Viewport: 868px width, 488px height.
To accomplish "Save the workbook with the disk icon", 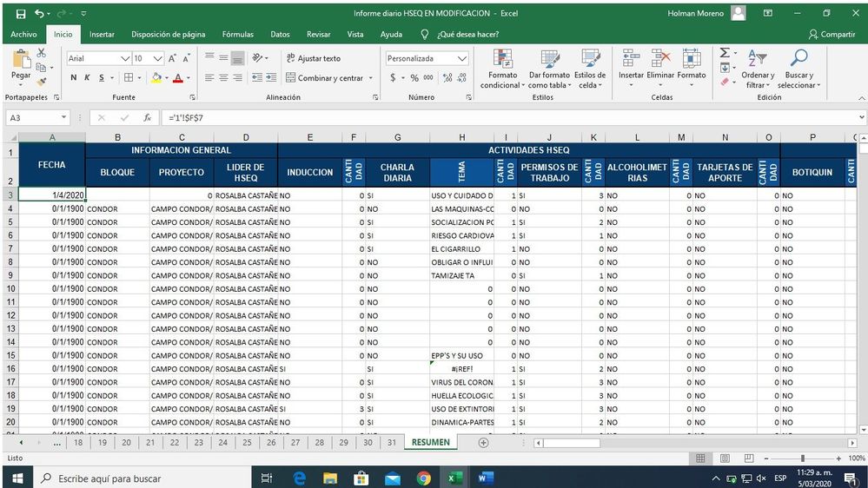I will point(21,13).
